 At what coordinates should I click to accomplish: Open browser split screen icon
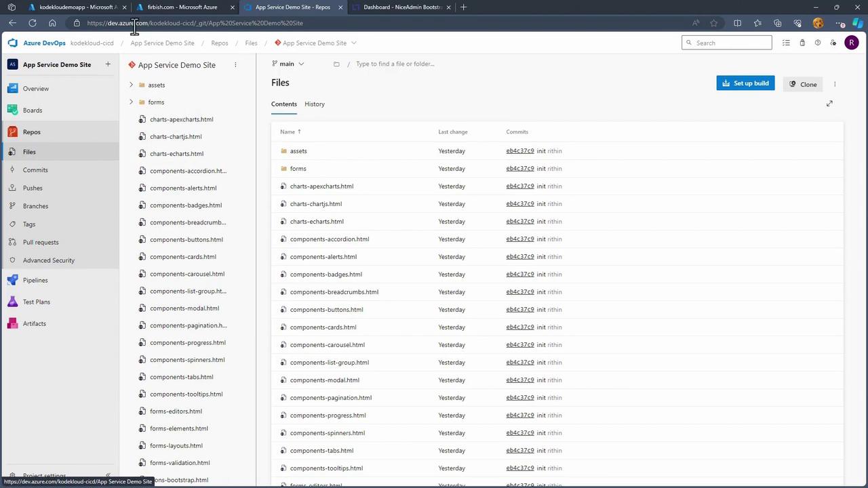click(x=737, y=23)
